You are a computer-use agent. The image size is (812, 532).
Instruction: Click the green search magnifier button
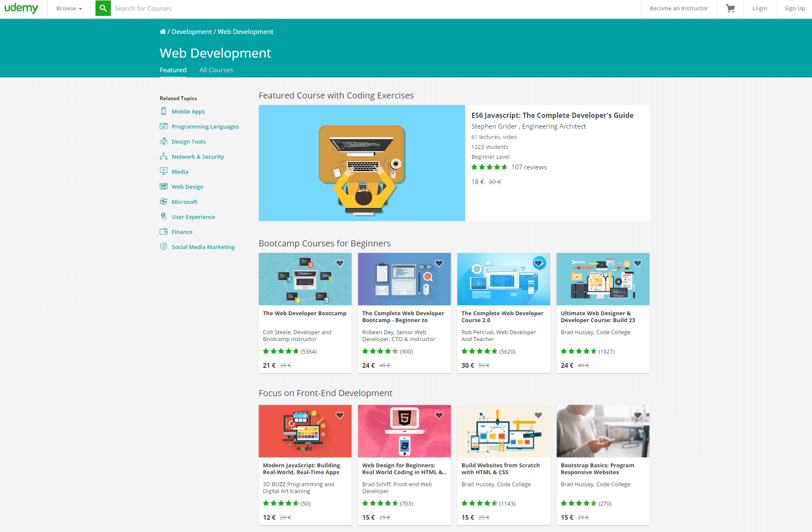(x=103, y=8)
